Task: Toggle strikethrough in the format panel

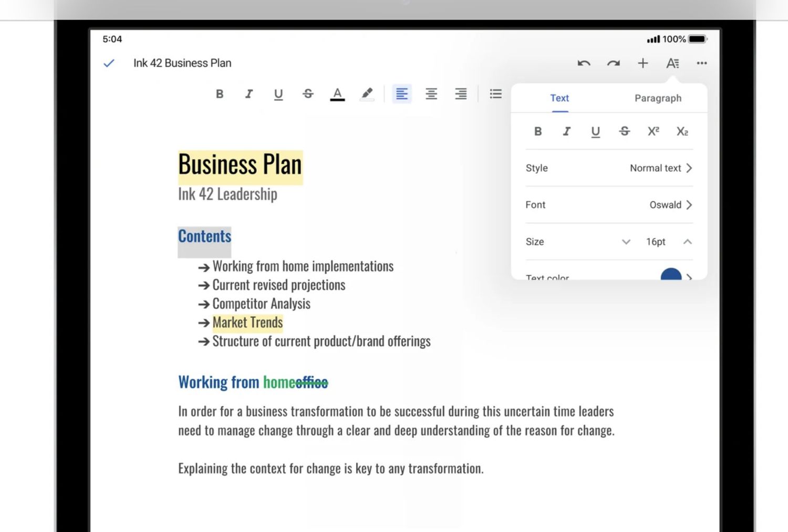Action: pos(624,131)
